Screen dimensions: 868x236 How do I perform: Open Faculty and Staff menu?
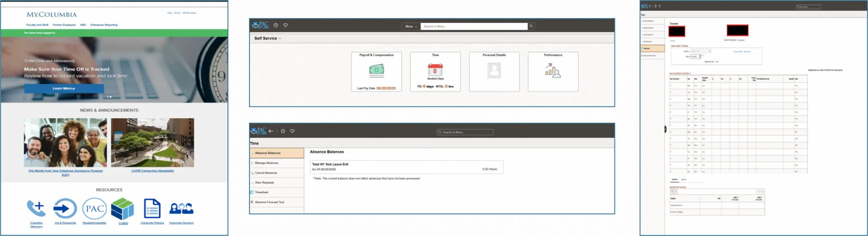[x=37, y=25]
